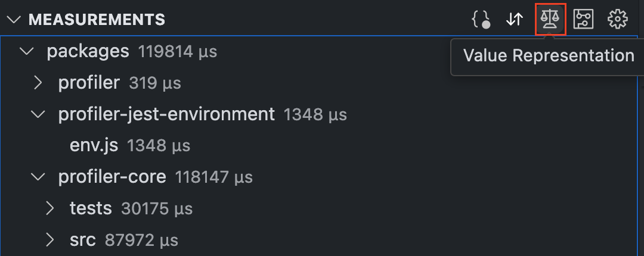Collapse the profiler-core folder chevron
The height and width of the screenshot is (256, 644).
tap(38, 177)
